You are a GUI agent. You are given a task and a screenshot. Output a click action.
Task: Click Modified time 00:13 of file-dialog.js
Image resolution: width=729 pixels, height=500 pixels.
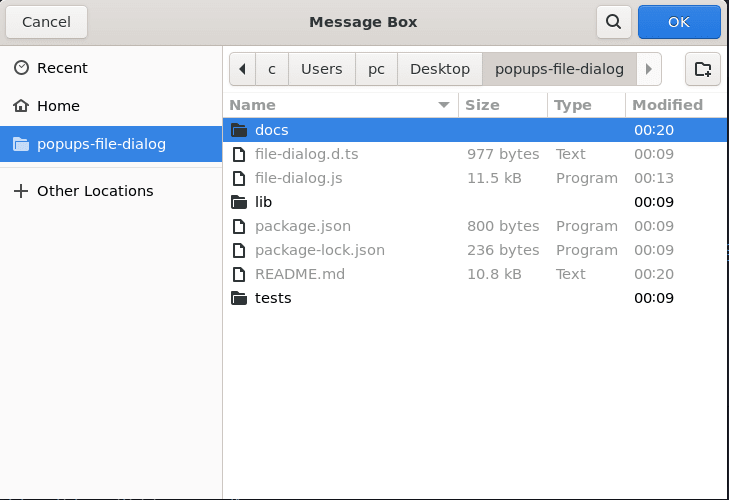pos(654,178)
